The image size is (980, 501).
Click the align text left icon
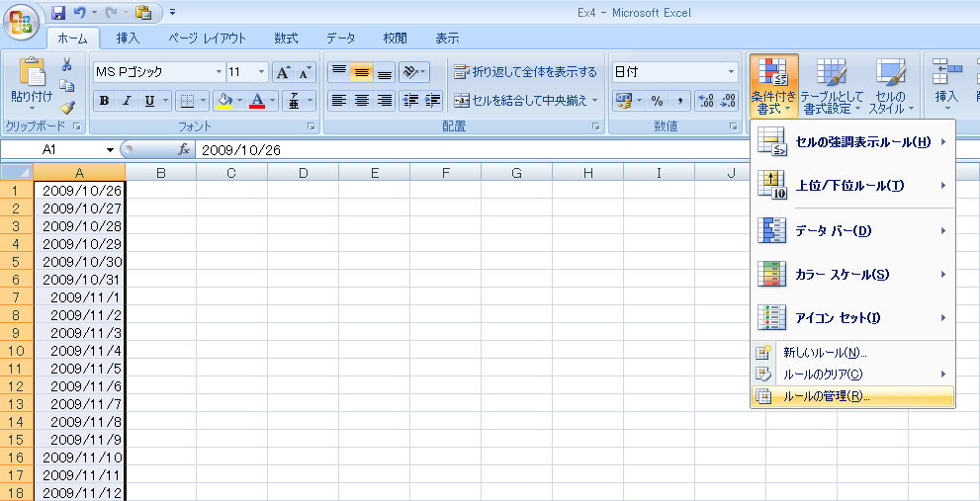339,101
